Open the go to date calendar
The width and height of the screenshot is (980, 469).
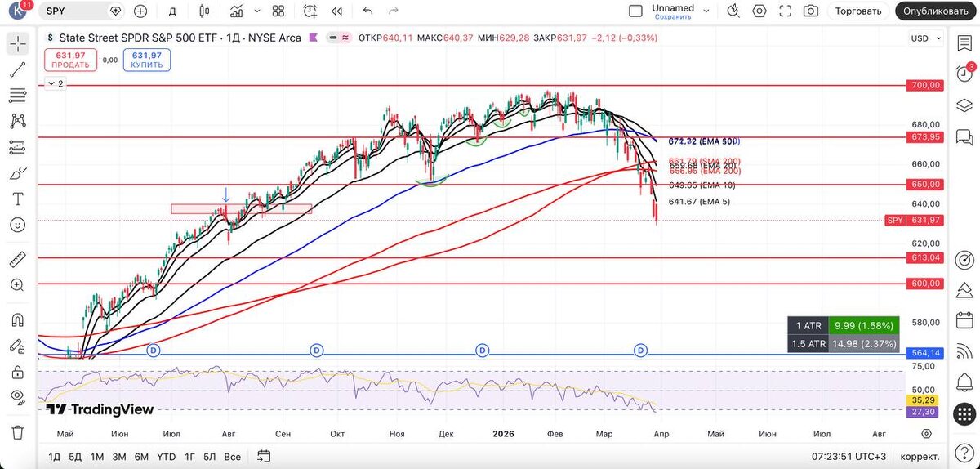[x=263, y=456]
